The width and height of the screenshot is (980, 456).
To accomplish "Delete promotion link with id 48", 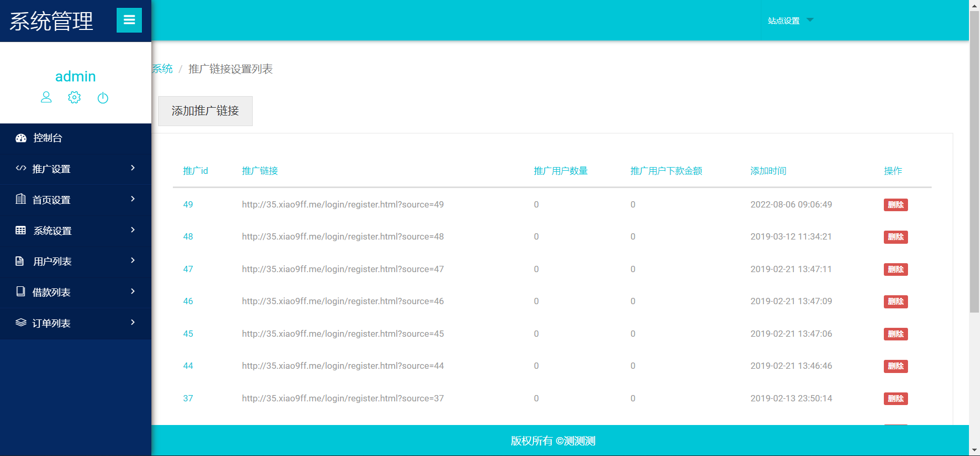I will [895, 237].
